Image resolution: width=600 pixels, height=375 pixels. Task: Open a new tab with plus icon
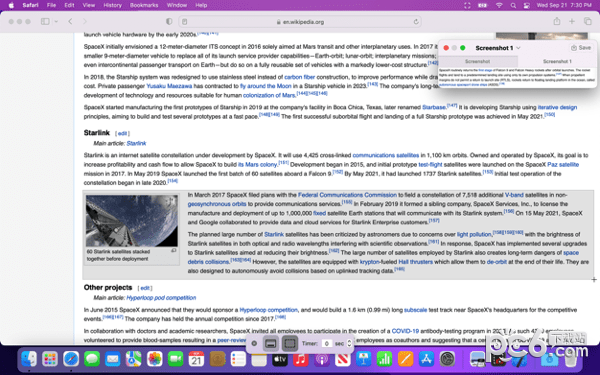(x=572, y=21)
